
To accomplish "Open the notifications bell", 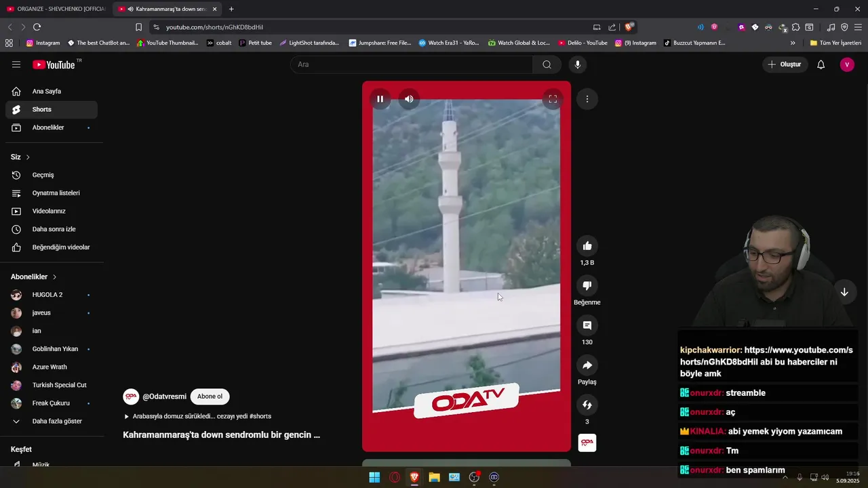I will click(821, 64).
